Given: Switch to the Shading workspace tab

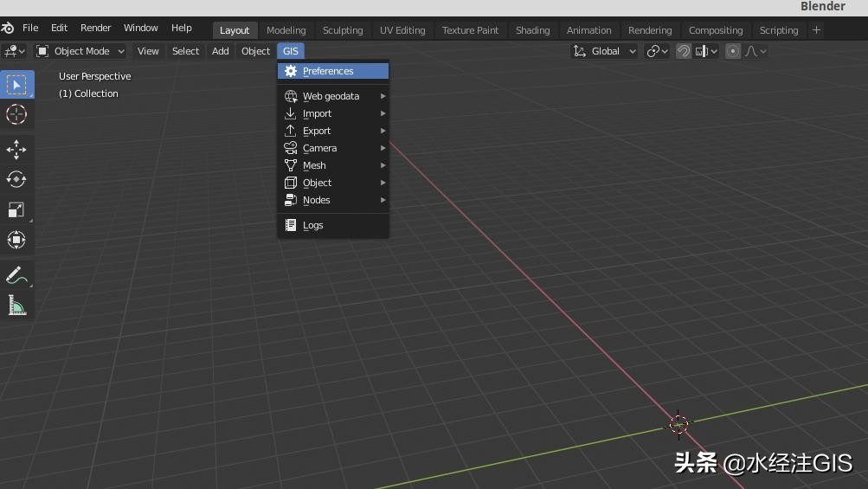Looking at the screenshot, I should 532,30.
